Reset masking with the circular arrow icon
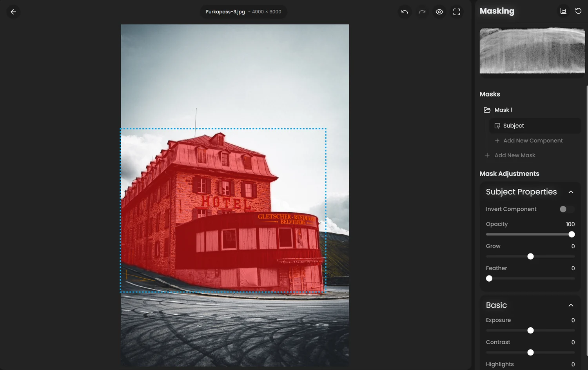588x370 pixels. 578,11
